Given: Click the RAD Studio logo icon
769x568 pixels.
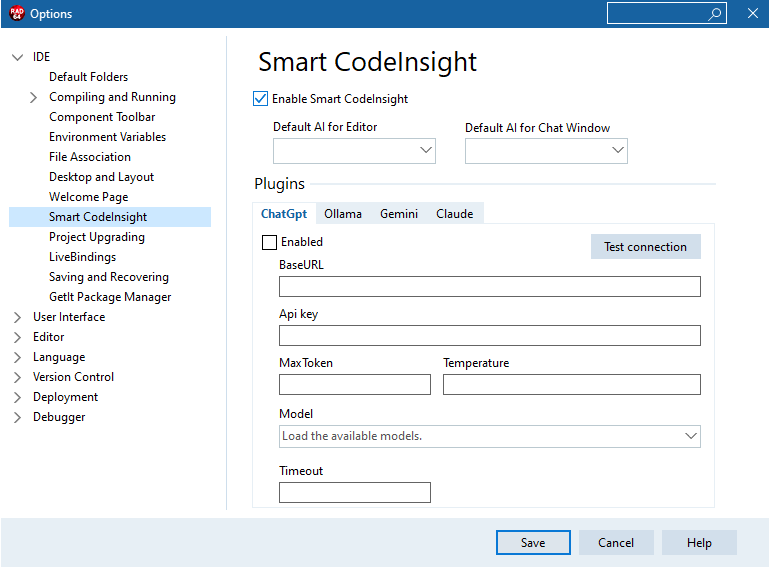Looking at the screenshot, I should tap(17, 13).
